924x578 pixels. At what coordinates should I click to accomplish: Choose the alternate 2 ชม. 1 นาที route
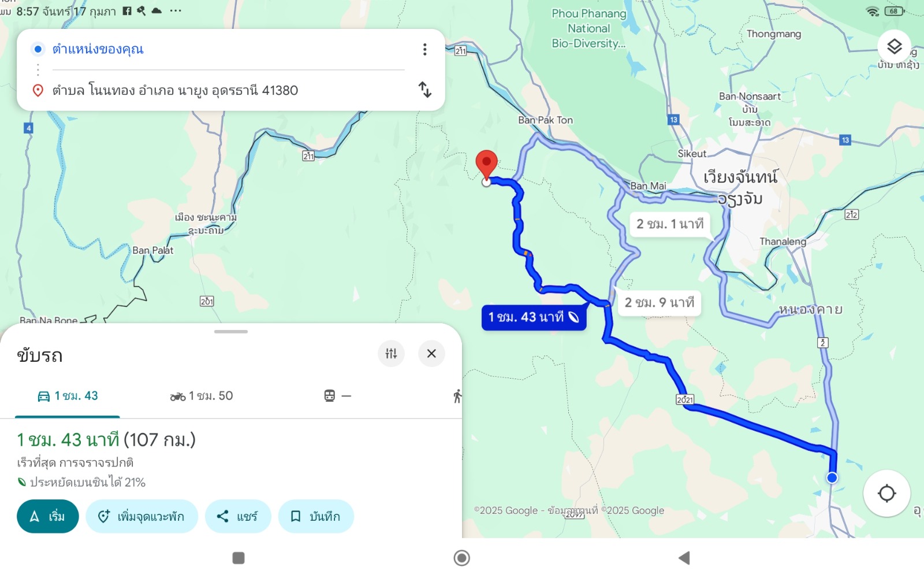[670, 224]
